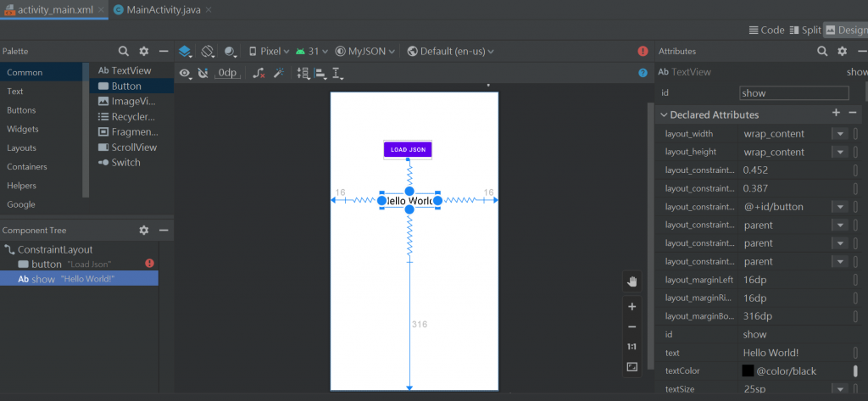Pick the Switch widget in Palette

pos(131,162)
